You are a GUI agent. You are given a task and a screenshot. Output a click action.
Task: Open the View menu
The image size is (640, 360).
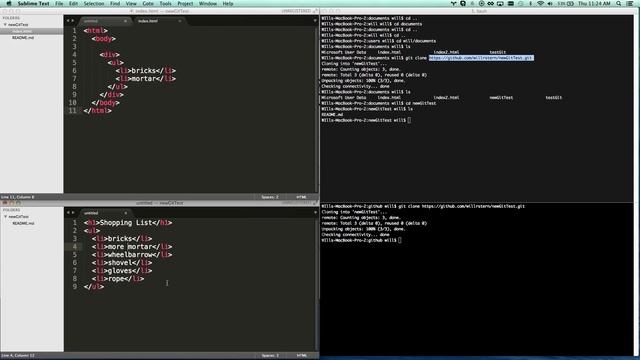pos(131,3)
